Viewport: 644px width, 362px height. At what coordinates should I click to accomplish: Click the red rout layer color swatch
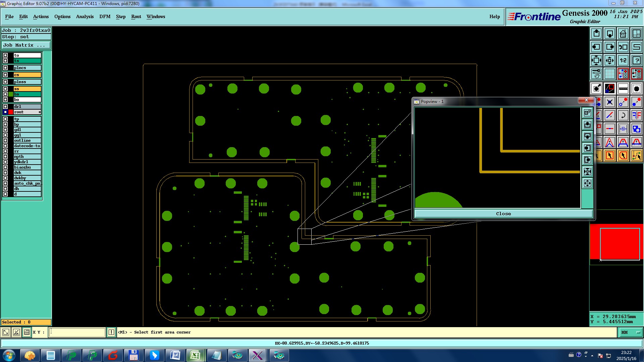(11, 112)
